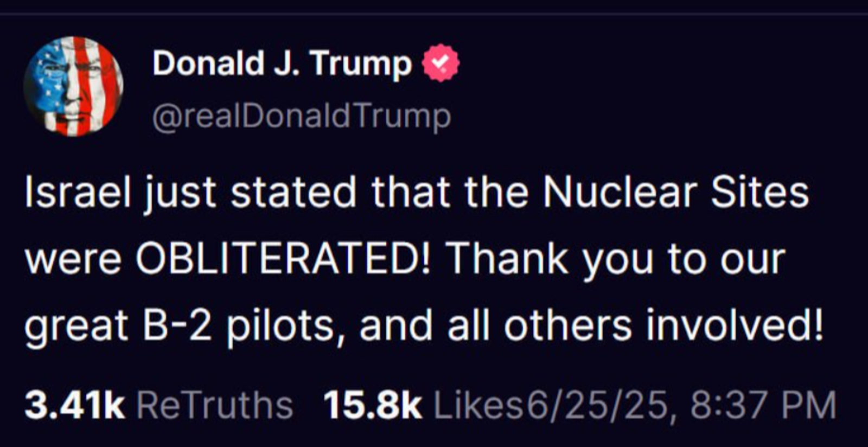Click the 3.41k ReTruths count
The width and height of the screenshot is (868, 447).
coord(74,405)
